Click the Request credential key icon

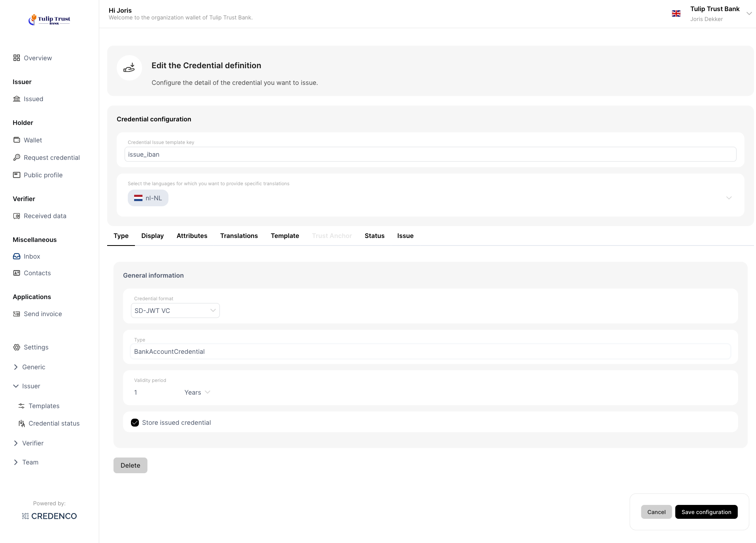tap(16, 157)
